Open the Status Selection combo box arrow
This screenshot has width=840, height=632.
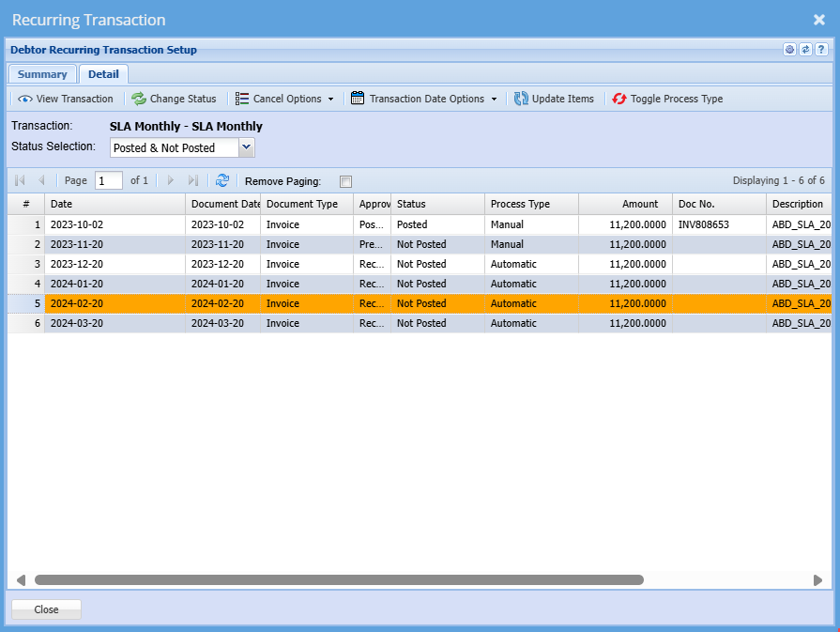pos(247,147)
